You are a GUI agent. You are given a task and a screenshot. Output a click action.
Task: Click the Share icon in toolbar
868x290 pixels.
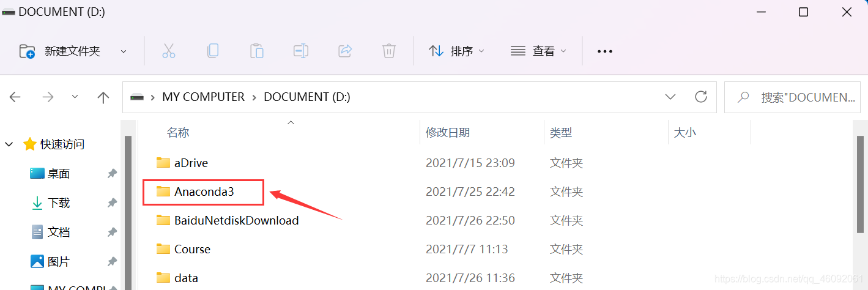(345, 51)
